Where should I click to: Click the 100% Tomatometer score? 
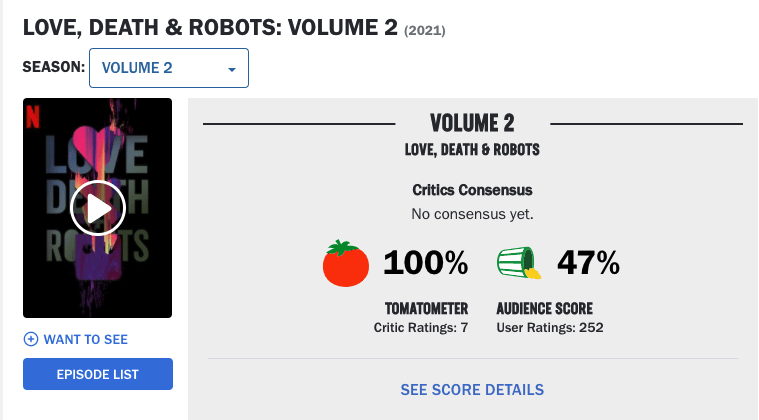click(x=425, y=263)
